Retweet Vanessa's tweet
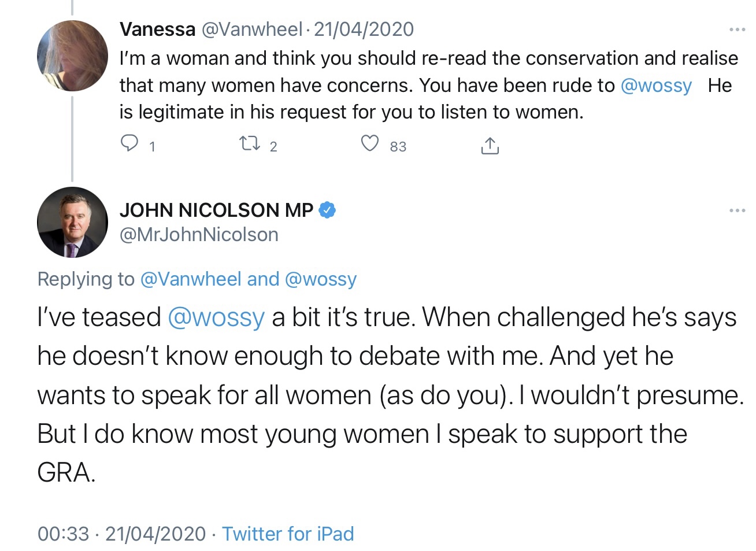The image size is (756, 551). point(250,143)
